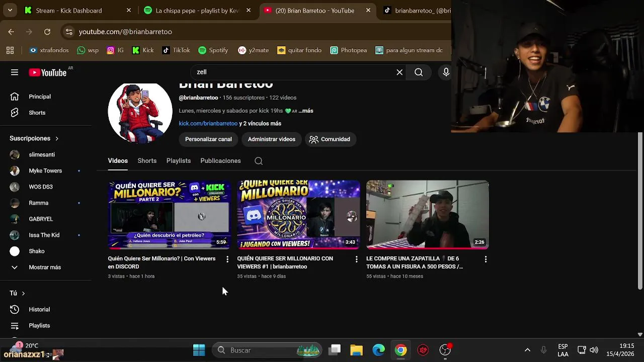Go to YouTube home via logo
This screenshot has height=362, width=644.
click(x=48, y=72)
